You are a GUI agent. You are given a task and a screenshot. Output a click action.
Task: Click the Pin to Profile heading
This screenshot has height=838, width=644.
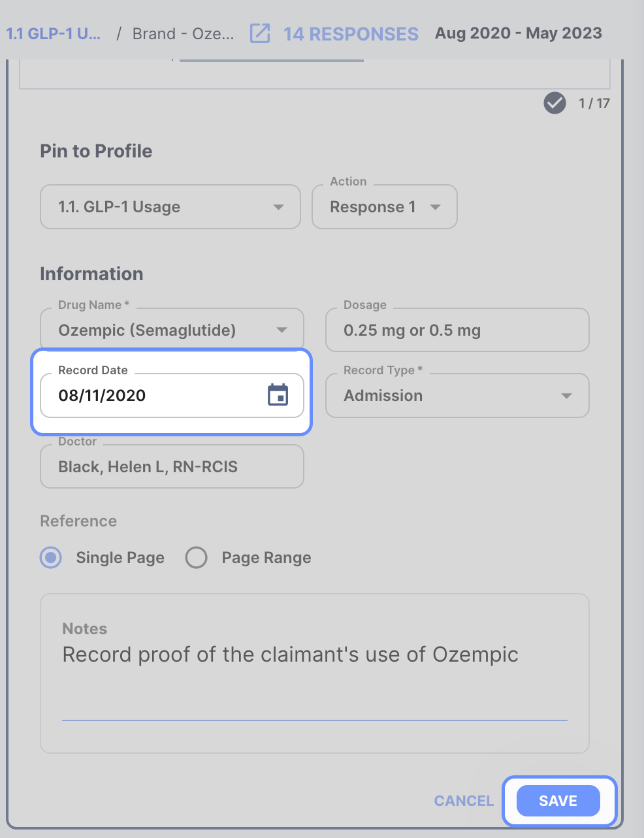click(x=96, y=151)
